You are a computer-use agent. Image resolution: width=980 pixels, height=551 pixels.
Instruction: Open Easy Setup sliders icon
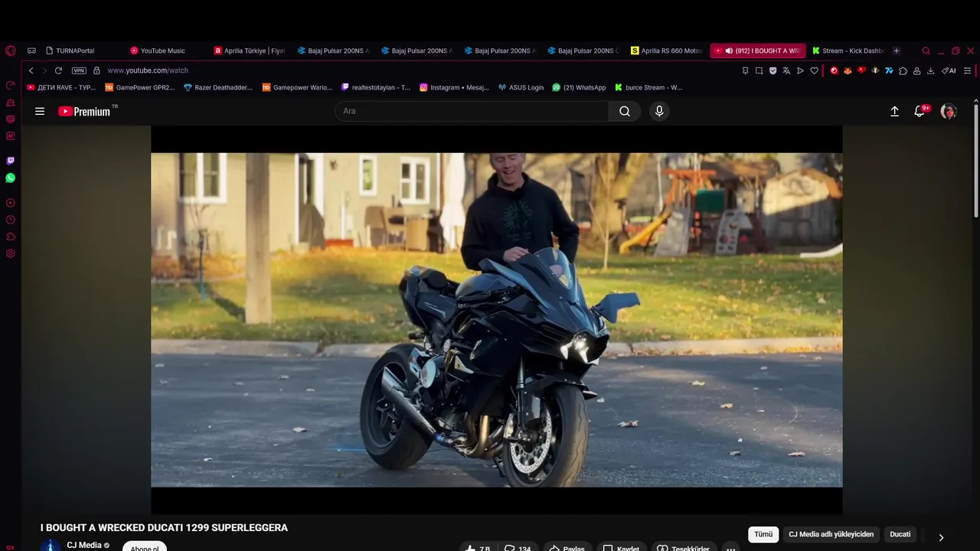pyautogui.click(x=967, y=70)
